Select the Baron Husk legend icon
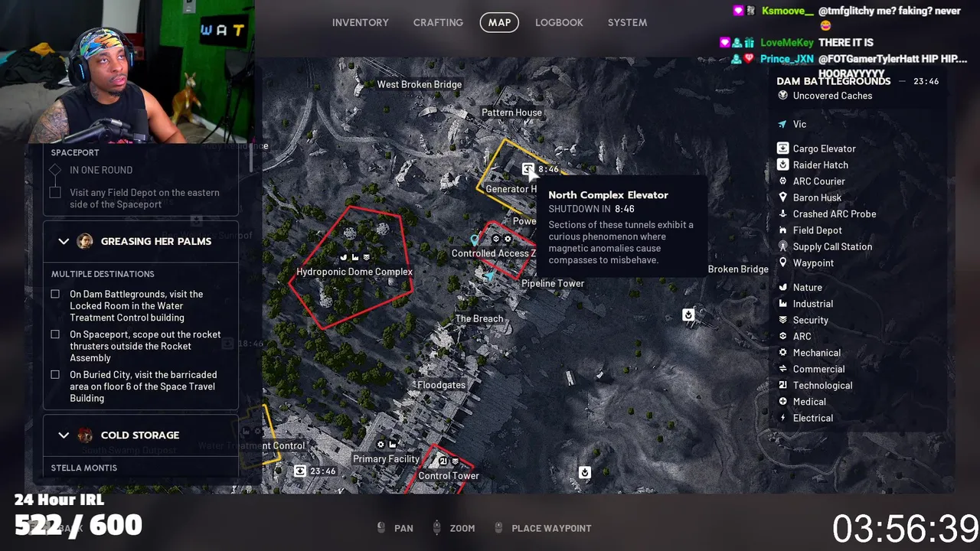The image size is (980, 551). [782, 197]
